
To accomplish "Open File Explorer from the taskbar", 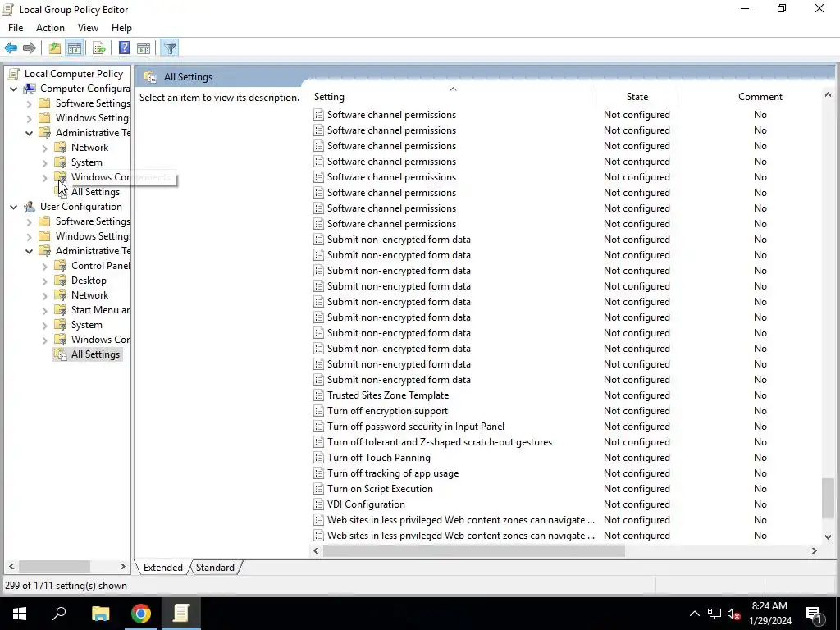I will coord(100,614).
